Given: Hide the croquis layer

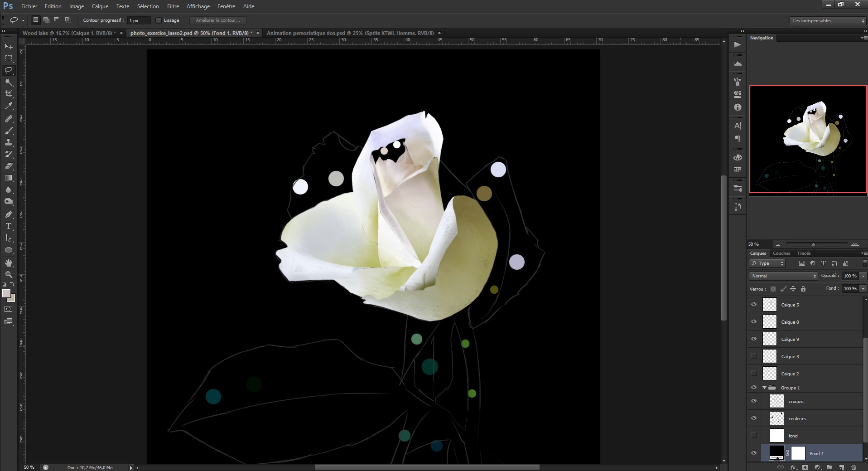Looking at the screenshot, I should (x=753, y=401).
